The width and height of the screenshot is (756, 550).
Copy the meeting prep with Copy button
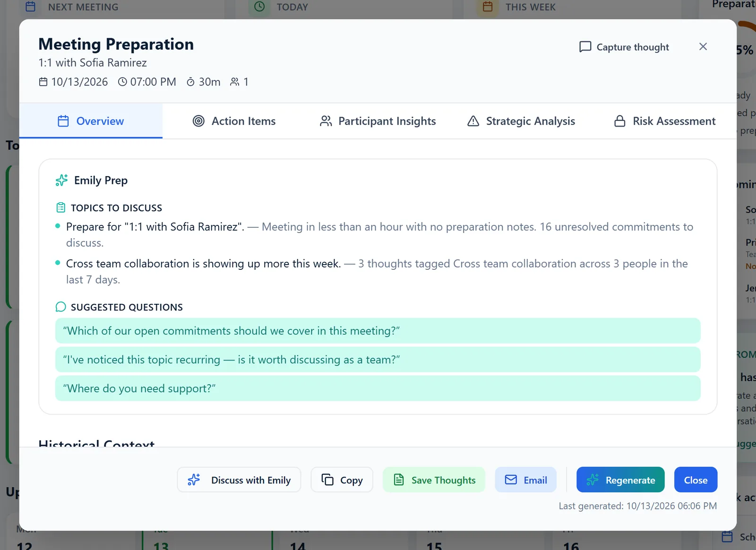[x=342, y=480]
